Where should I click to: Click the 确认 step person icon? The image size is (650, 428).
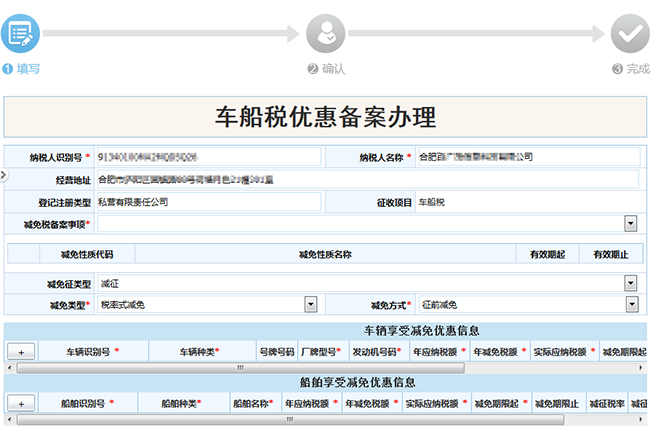[x=325, y=33]
